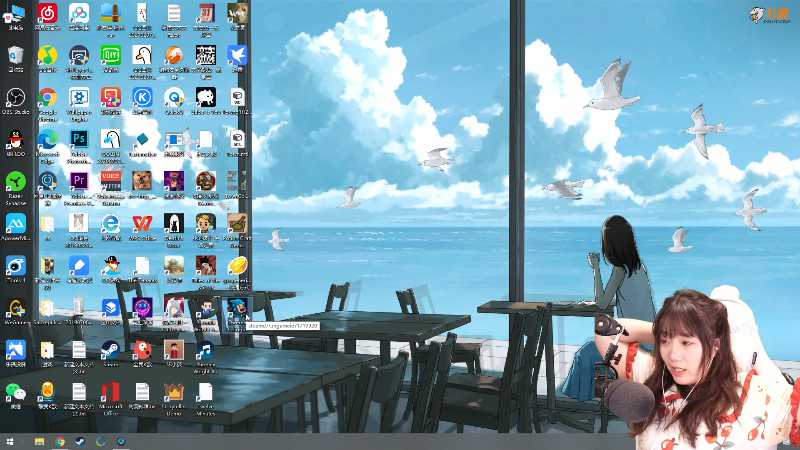Select the highlighted blue-haired character game icon
Viewport: 800px width, 450px height.
tap(237, 308)
